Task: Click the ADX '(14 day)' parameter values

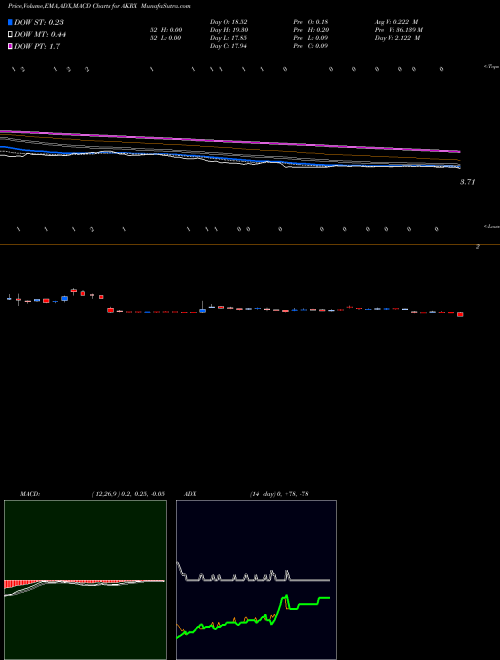Action: point(279,494)
